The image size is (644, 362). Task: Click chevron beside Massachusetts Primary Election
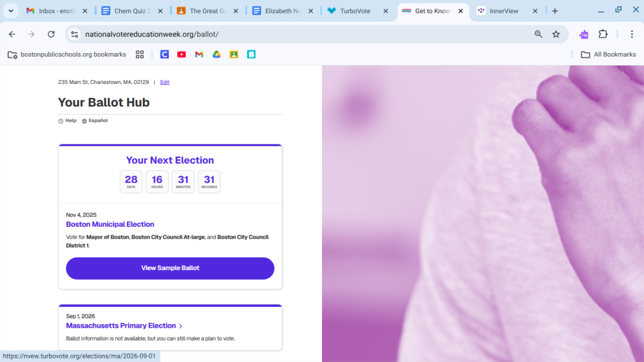[181, 326]
